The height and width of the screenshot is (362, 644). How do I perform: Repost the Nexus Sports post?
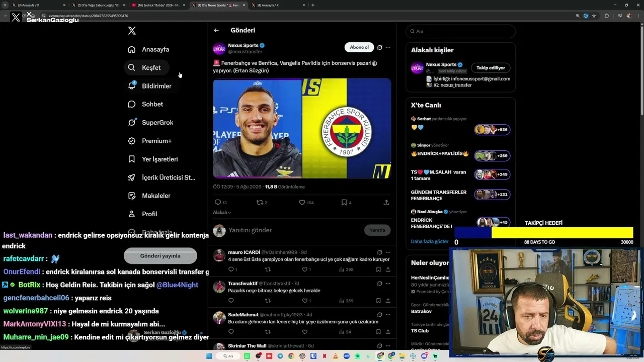(x=260, y=202)
